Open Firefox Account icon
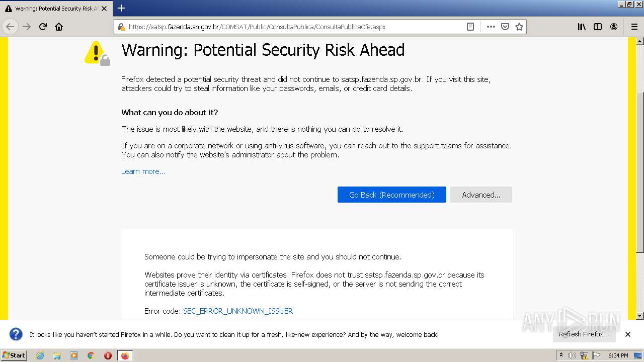 [x=614, y=27]
